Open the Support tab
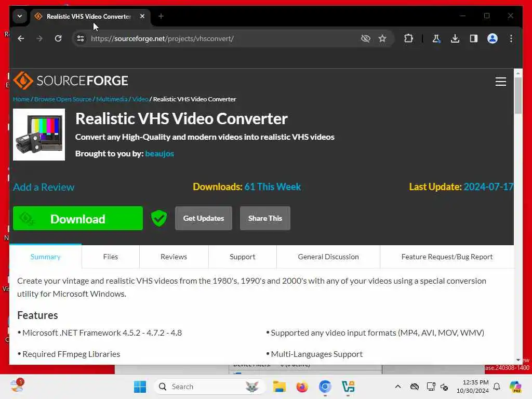 [x=242, y=257]
